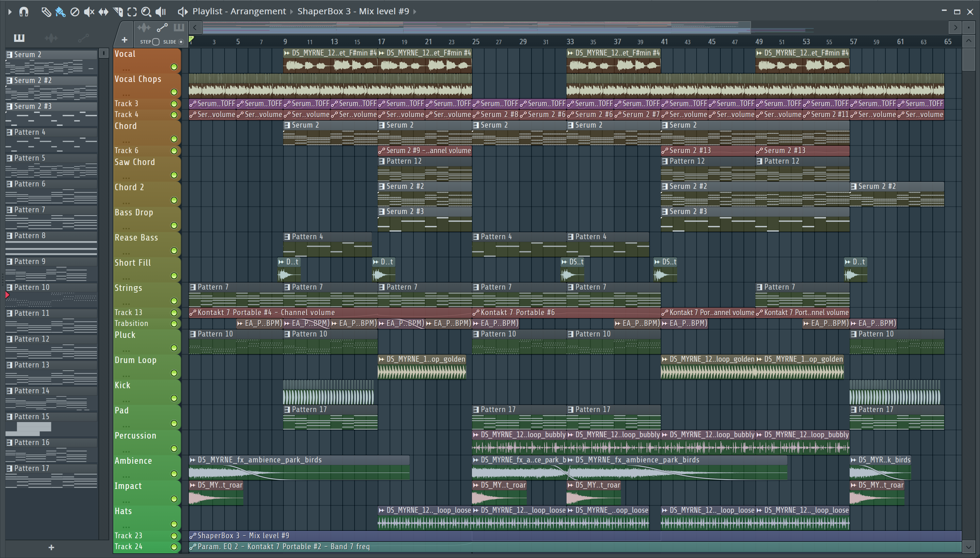Open clip menu of first Pattern 4 clip
980x558 pixels.
(287, 237)
